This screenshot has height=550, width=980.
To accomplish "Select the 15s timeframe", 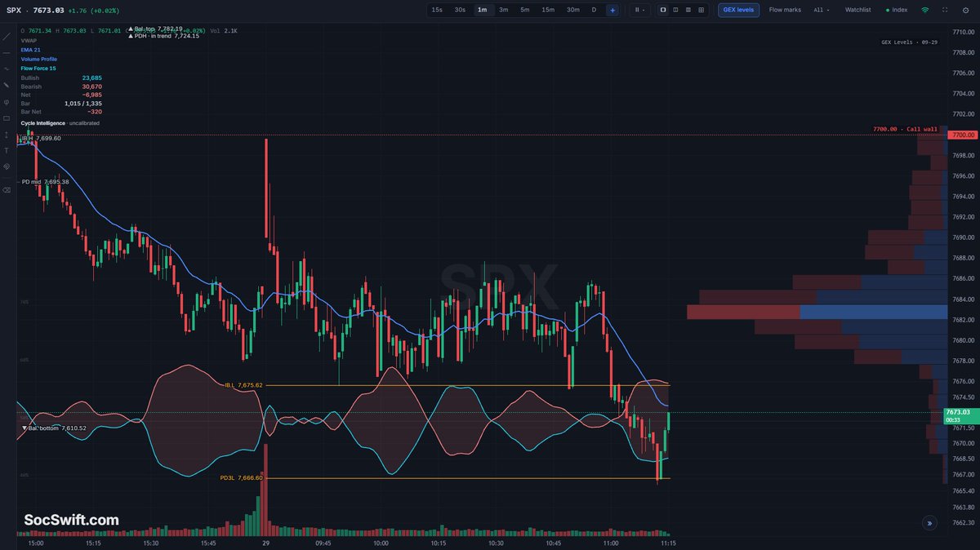I will (x=437, y=10).
